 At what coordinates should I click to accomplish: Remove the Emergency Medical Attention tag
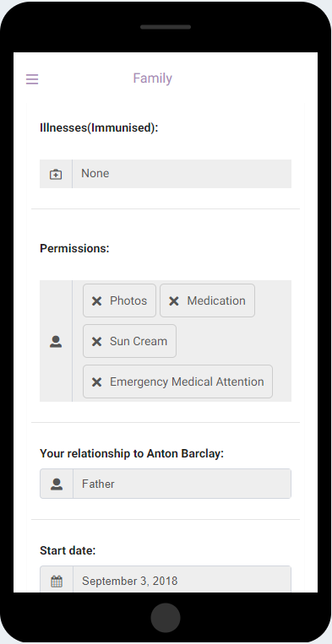pos(96,382)
